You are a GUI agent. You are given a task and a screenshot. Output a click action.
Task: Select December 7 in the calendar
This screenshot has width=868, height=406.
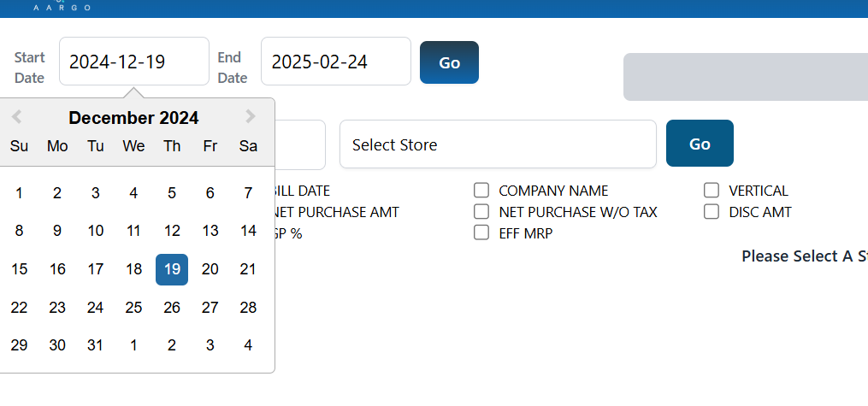click(x=248, y=193)
